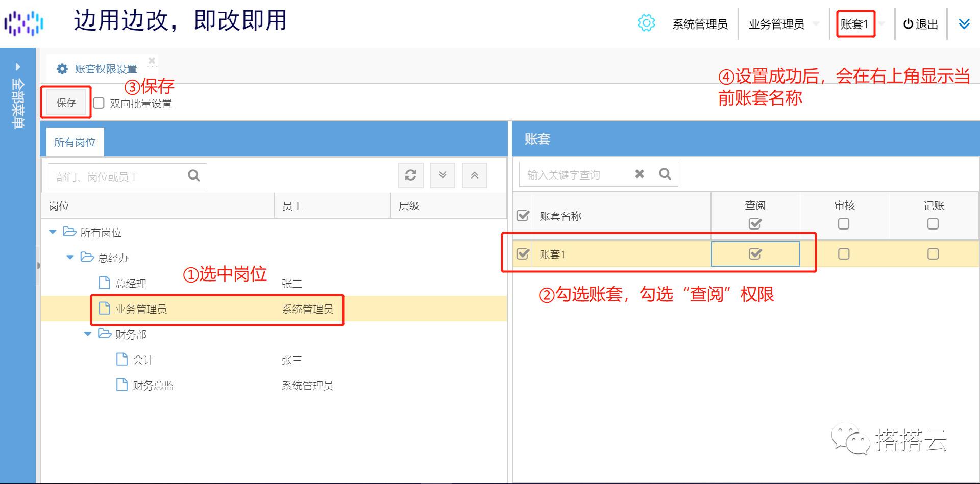
Task: Collapse the 所有岗位 tree node
Action: 53,232
